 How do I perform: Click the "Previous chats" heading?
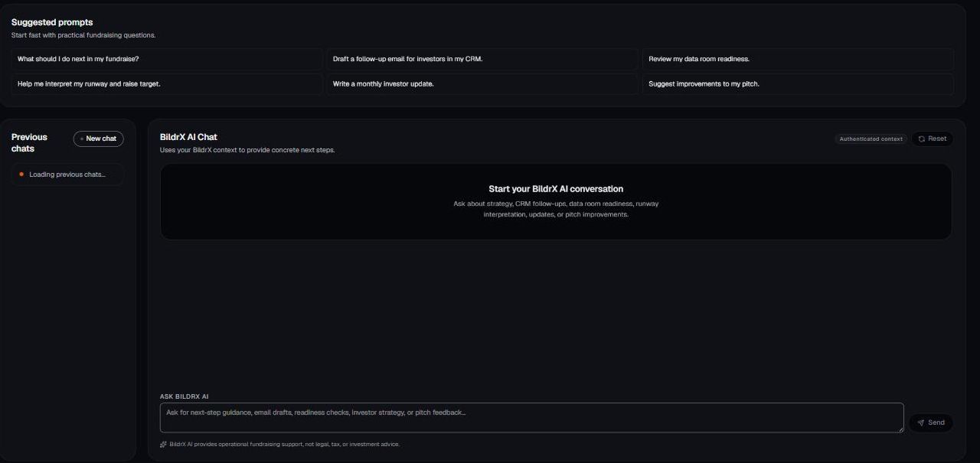pos(29,142)
